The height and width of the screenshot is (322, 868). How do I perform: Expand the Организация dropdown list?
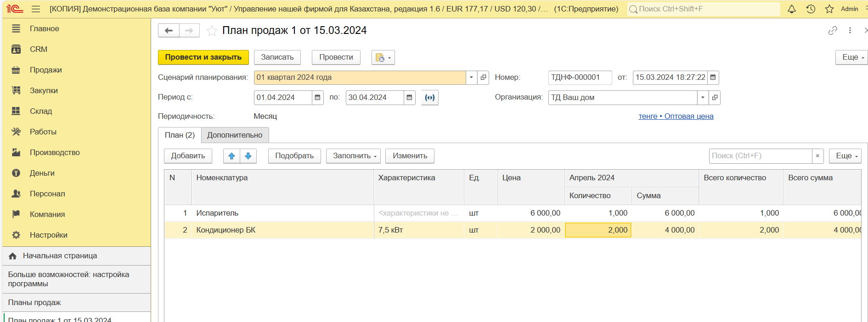pos(703,98)
